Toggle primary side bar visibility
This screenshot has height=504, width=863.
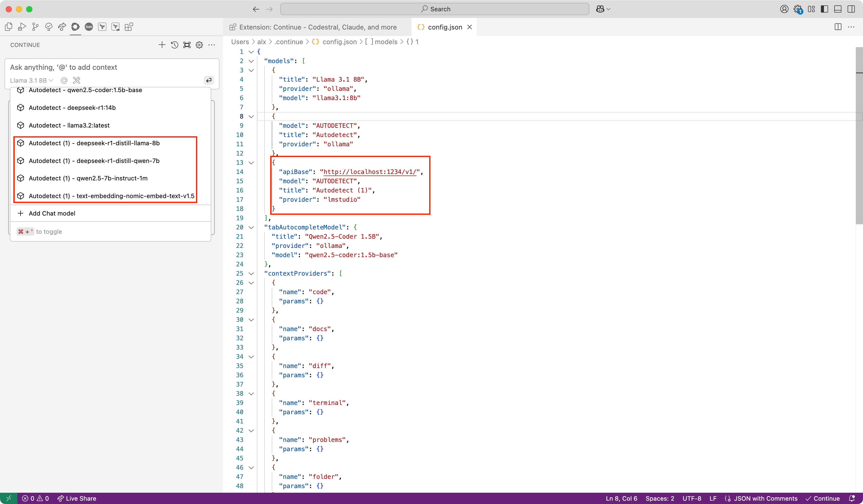click(x=825, y=9)
